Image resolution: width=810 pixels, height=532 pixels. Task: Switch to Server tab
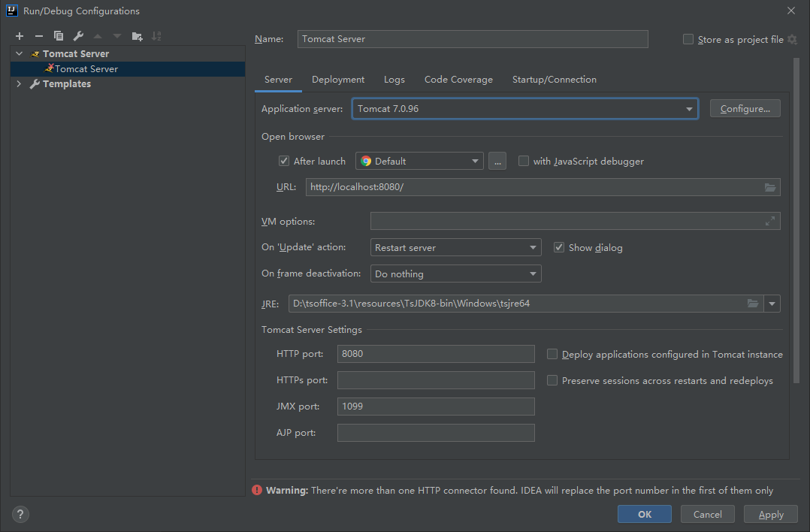click(x=278, y=80)
